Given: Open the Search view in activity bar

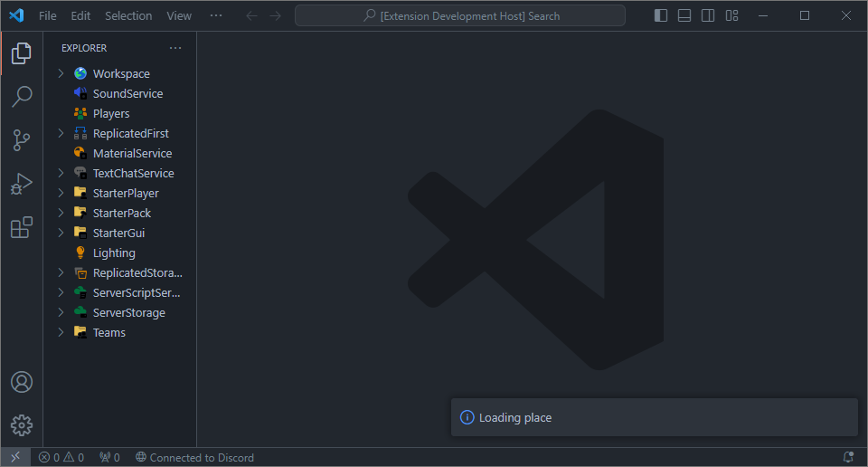Looking at the screenshot, I should tap(22, 97).
